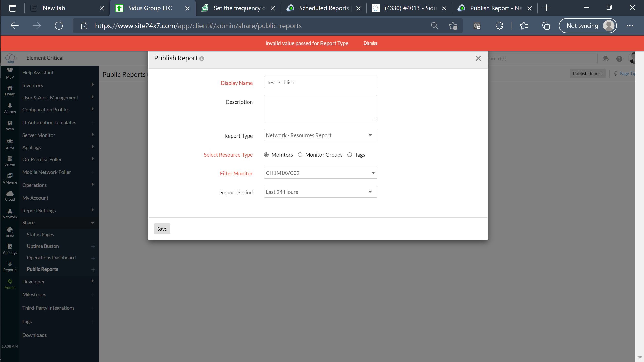644x362 pixels.
Task: Open the Report Type dropdown
Action: pyautogui.click(x=320, y=135)
